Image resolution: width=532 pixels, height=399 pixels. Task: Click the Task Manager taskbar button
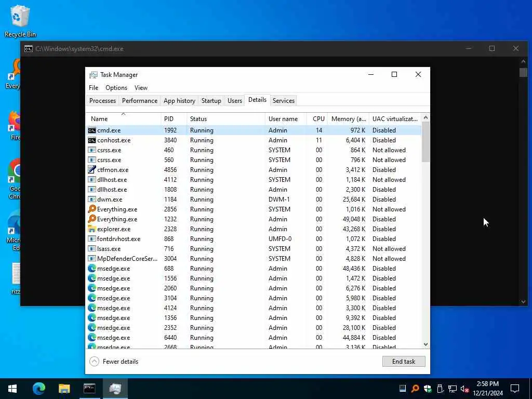click(x=115, y=389)
